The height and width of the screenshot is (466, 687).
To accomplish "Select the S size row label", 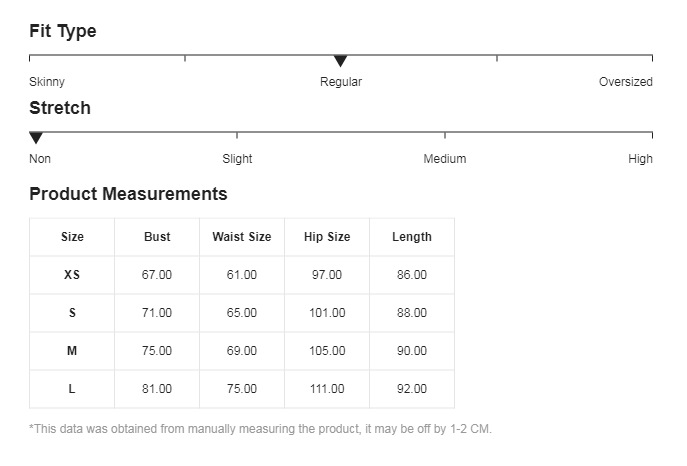I will coord(72,313).
